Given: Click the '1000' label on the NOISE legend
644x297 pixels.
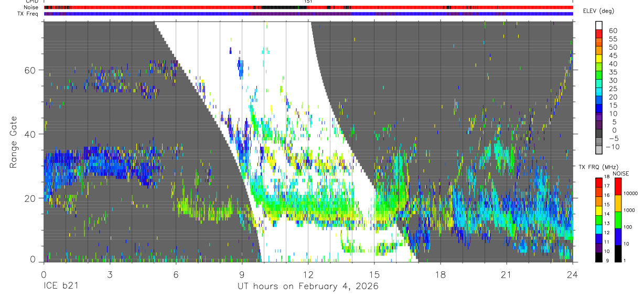Looking at the screenshot, I should [629, 210].
